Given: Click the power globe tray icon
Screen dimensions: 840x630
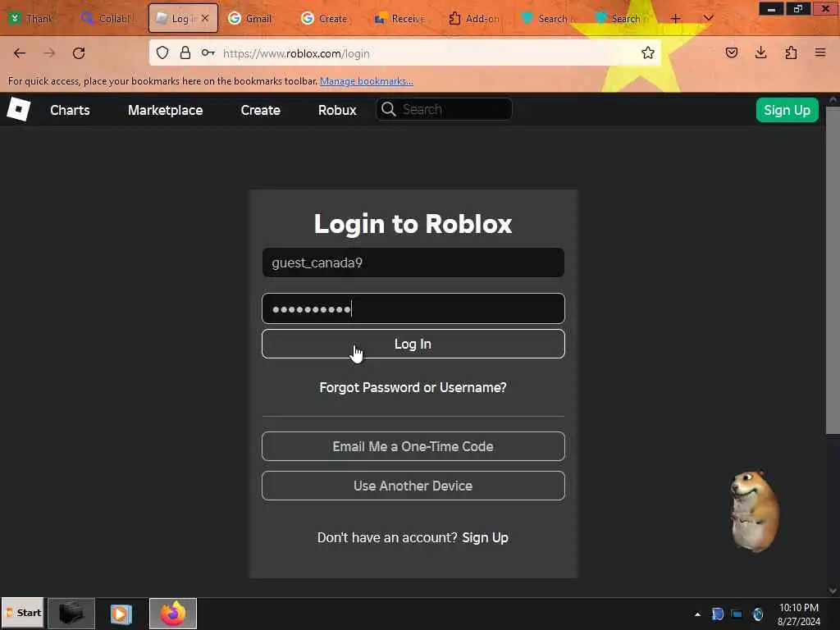Looking at the screenshot, I should point(757,614).
